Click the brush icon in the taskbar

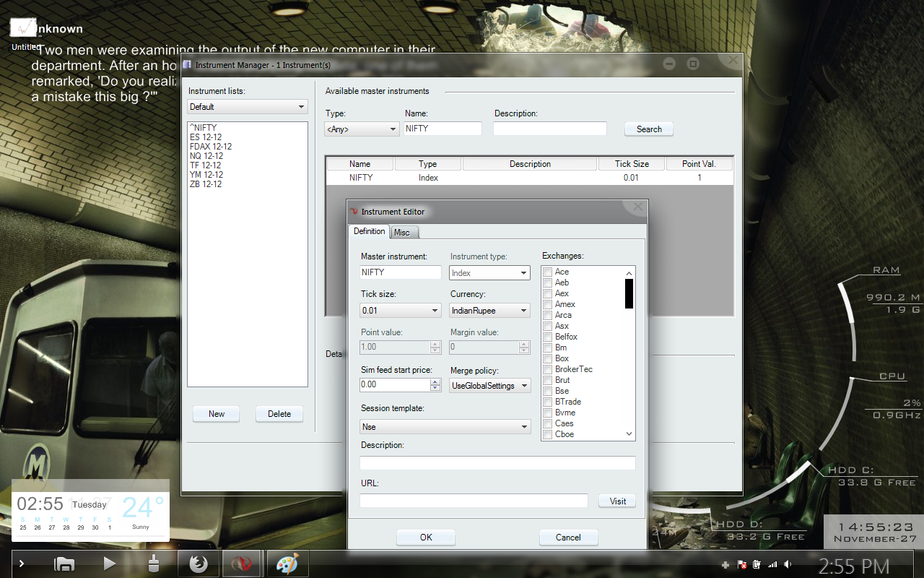154,564
